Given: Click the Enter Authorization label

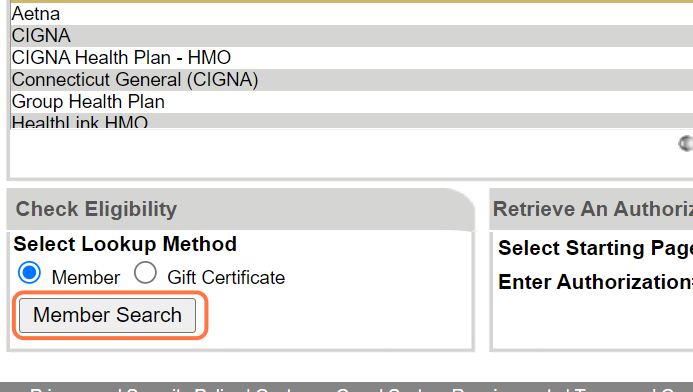Looking at the screenshot, I should (x=595, y=282).
